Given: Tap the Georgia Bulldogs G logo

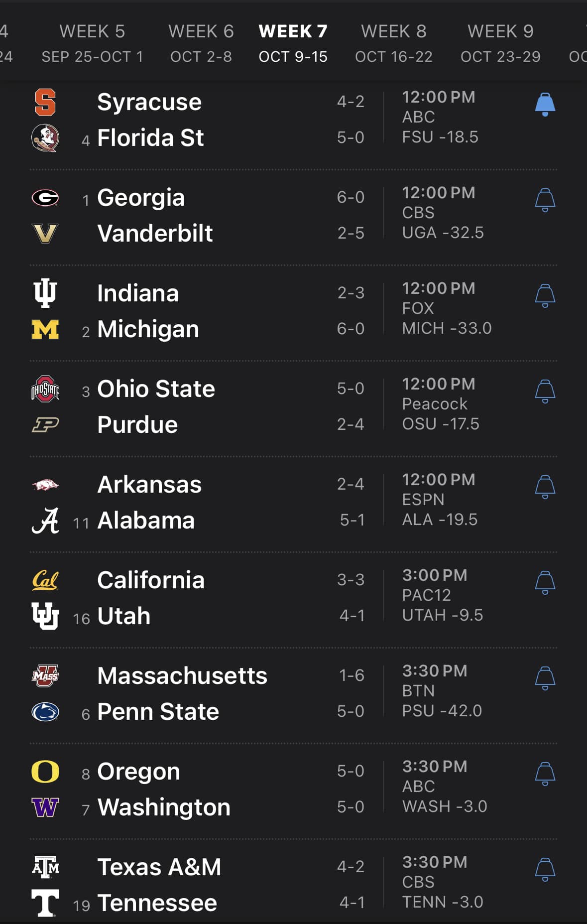Looking at the screenshot, I should click(x=45, y=198).
